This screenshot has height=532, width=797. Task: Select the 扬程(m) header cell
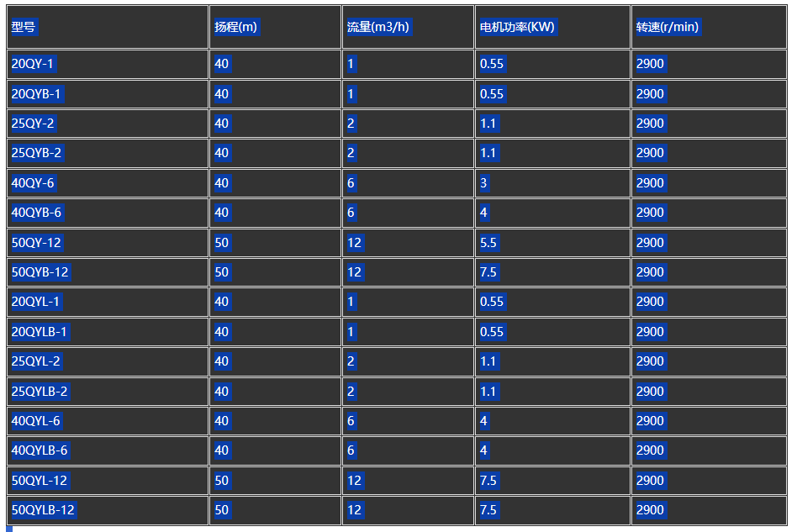coord(275,27)
